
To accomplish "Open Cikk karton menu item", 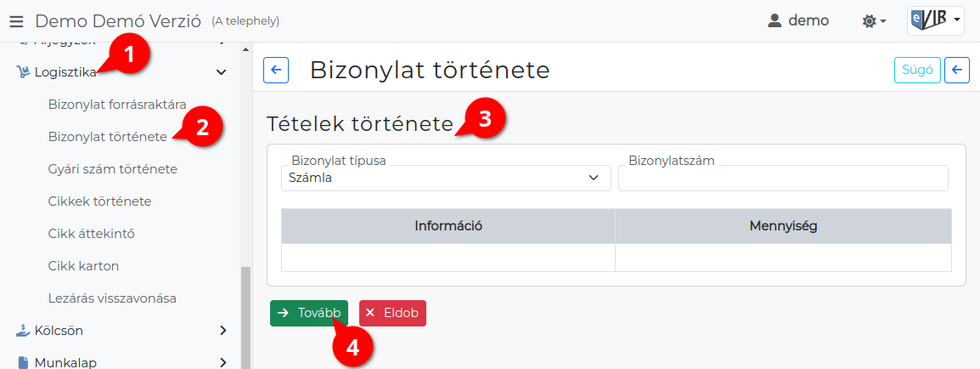I will [x=83, y=266].
